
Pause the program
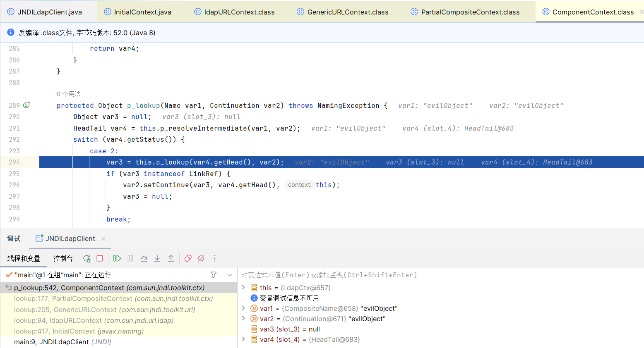[x=130, y=258]
